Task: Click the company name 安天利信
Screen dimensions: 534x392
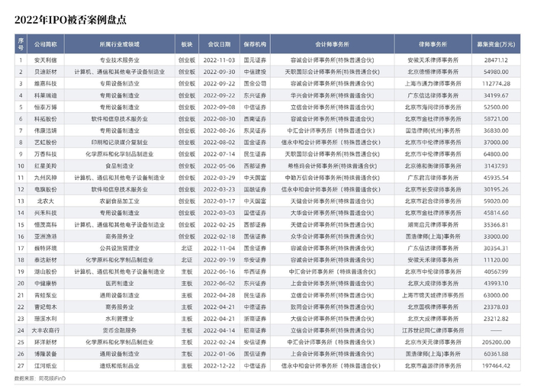Action: point(46,60)
